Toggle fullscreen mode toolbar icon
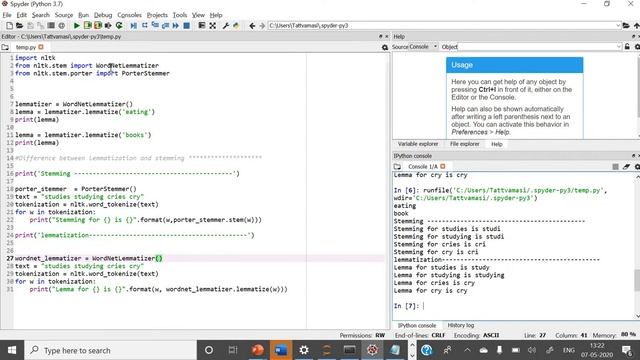The image size is (640, 360). (x=212, y=26)
